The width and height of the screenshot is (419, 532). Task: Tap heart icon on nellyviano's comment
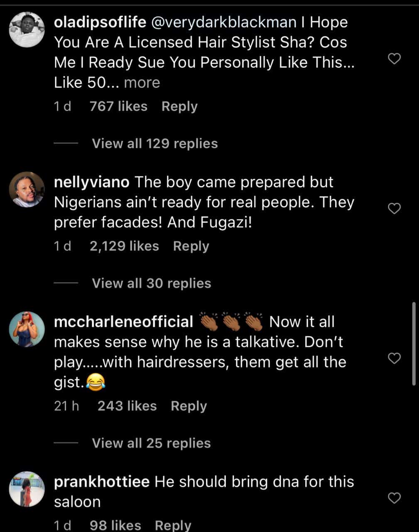394,208
